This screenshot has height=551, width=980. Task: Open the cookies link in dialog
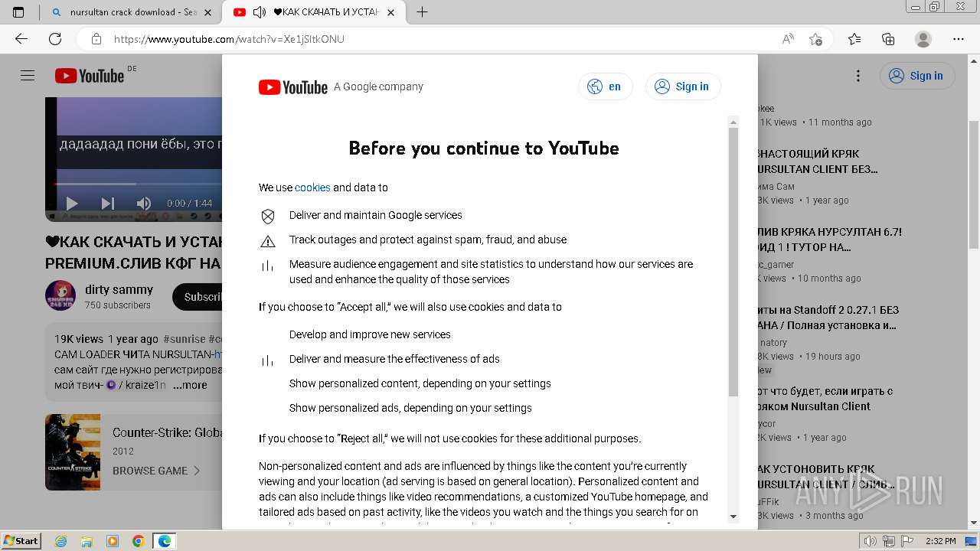tap(312, 187)
